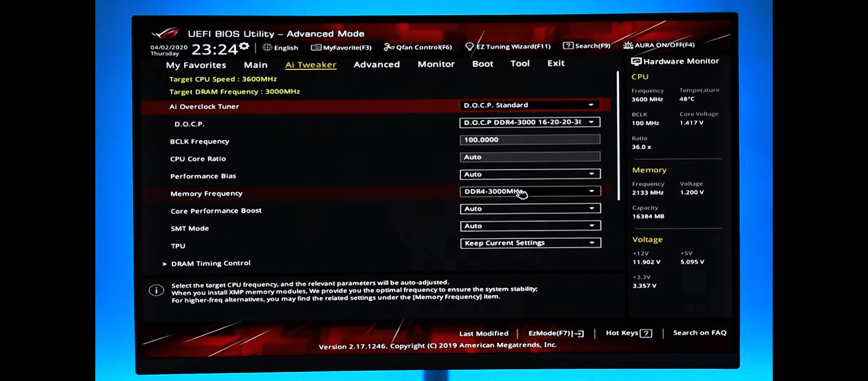Switch to the Main tab
This screenshot has width=868, height=381.
point(256,65)
